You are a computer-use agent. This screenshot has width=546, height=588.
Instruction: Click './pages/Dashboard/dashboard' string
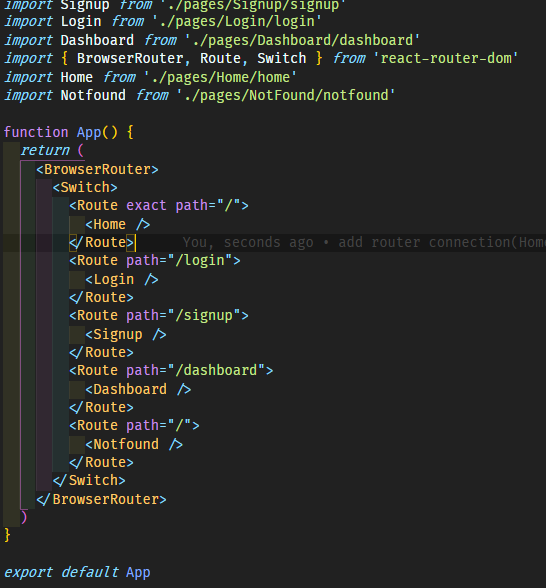[x=302, y=40]
